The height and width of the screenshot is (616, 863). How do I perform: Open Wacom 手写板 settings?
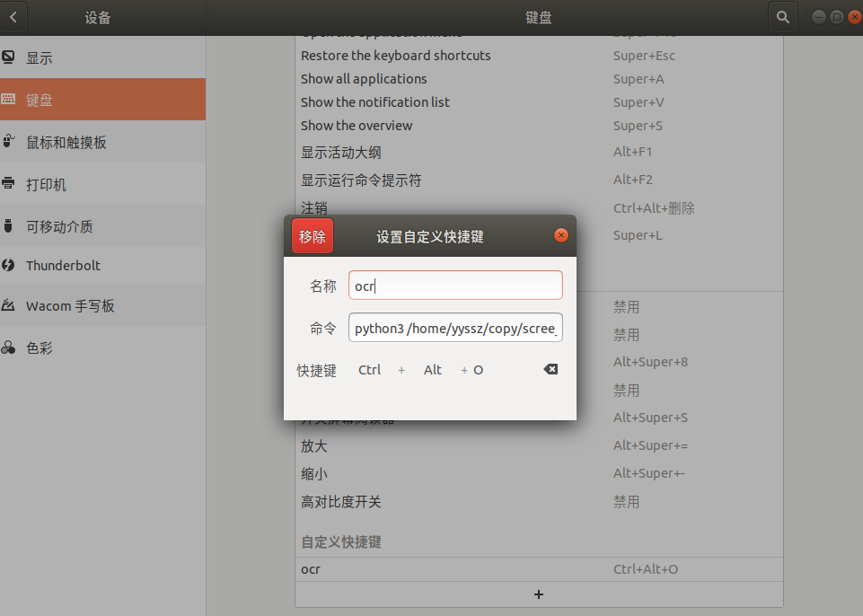(70, 305)
